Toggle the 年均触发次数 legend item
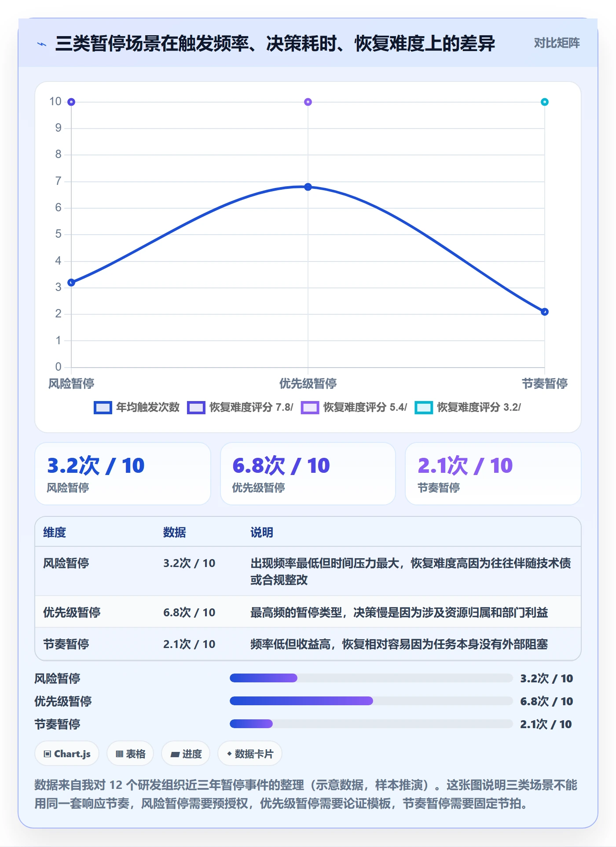 click(x=137, y=407)
